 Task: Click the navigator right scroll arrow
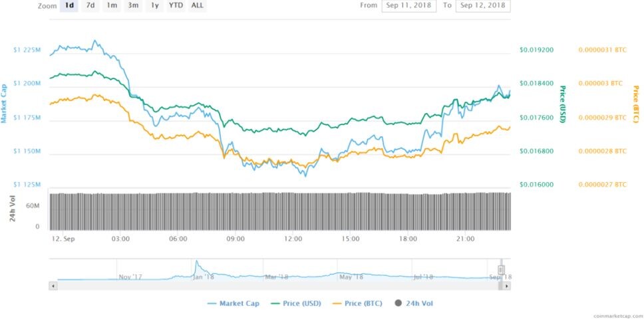(506, 285)
